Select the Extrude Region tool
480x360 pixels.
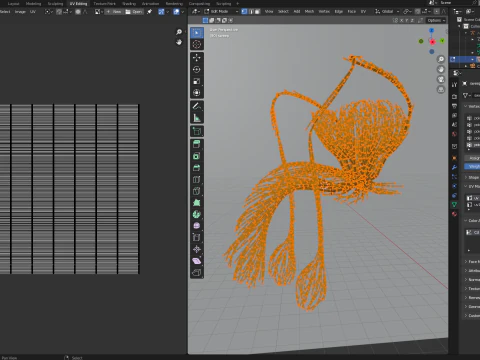pyautogui.click(x=197, y=144)
